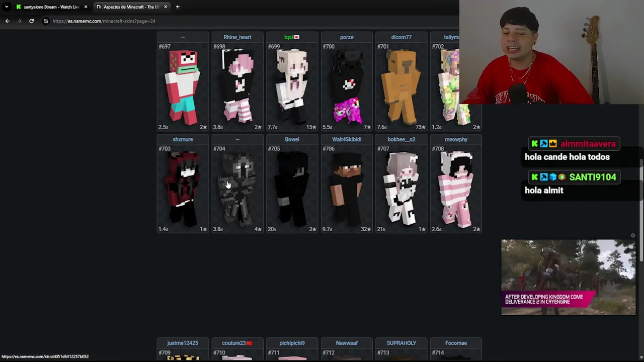This screenshot has width=644, height=362.
Task: Select skin #705 all-black character
Action: tap(292, 189)
